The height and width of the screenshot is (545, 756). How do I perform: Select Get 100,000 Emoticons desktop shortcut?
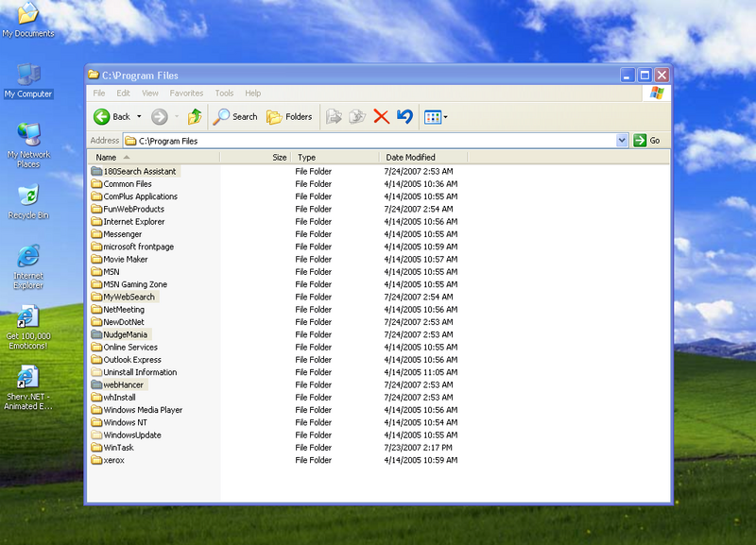28,327
